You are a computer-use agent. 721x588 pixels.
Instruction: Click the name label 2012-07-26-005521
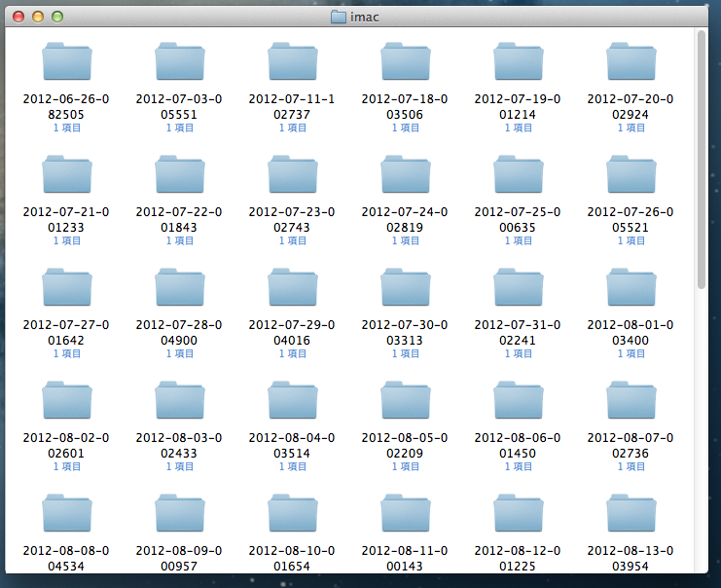click(631, 219)
